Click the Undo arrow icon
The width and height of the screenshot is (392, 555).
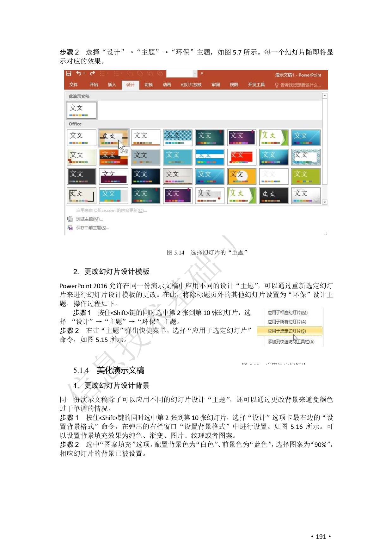78,73
